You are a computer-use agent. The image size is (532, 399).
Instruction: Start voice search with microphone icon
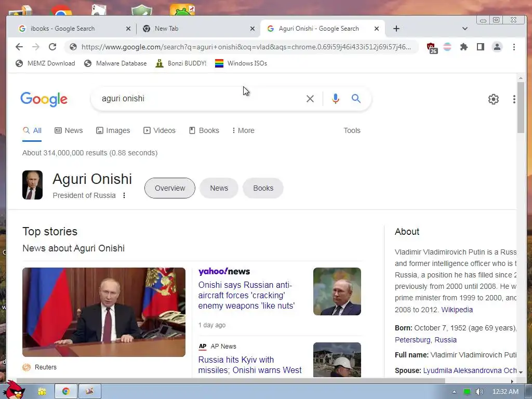tap(336, 99)
